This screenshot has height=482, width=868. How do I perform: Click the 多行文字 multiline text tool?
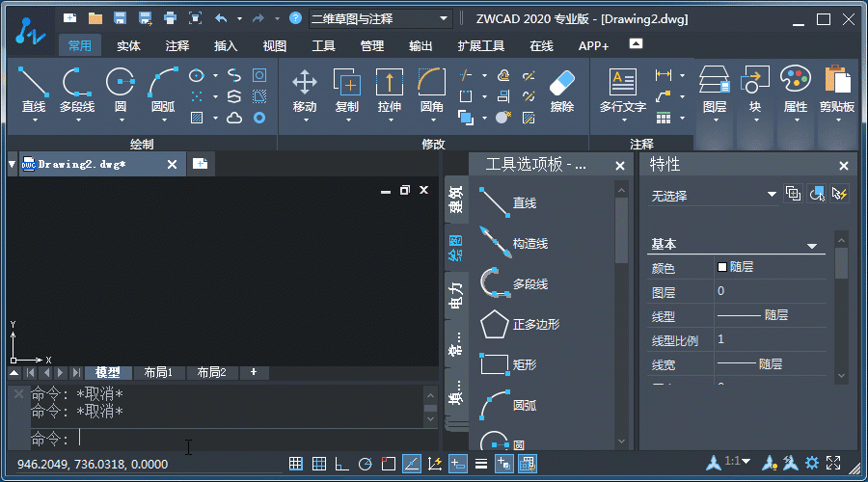click(622, 90)
